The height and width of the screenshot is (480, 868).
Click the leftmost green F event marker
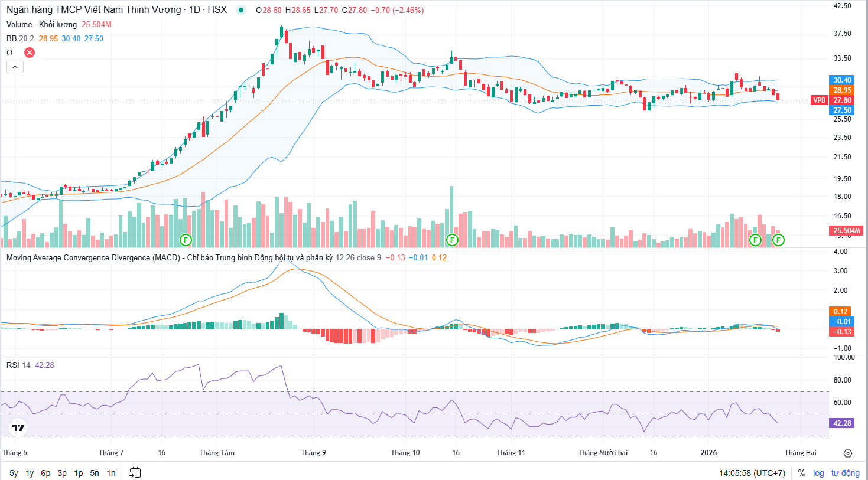[x=186, y=240]
